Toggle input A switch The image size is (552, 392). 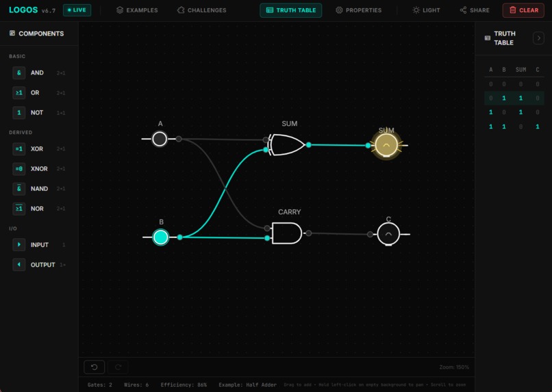click(x=160, y=139)
